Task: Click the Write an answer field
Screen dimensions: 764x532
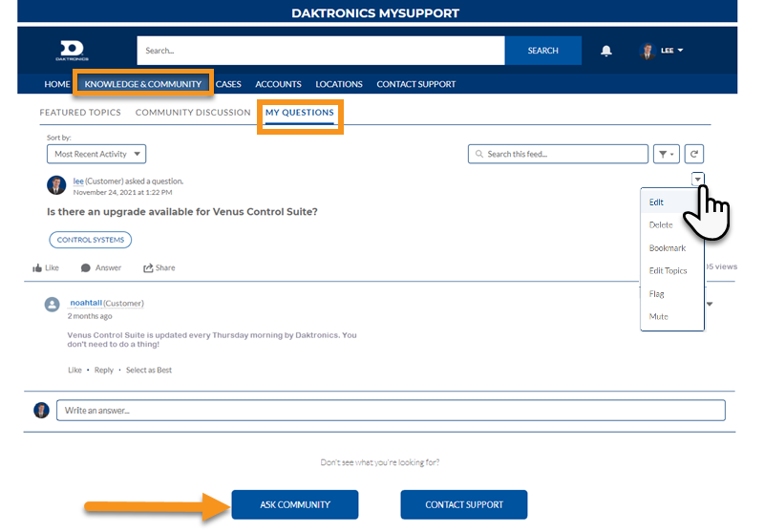Action: [391, 411]
